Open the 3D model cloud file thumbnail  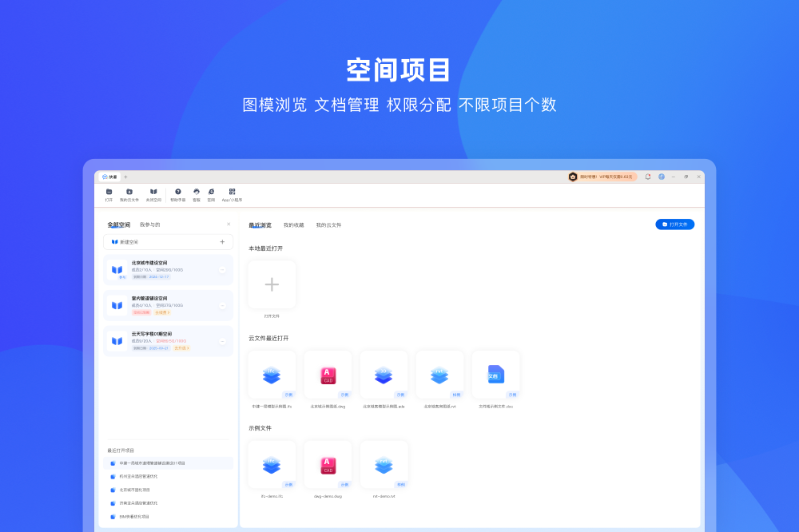pos(384,375)
